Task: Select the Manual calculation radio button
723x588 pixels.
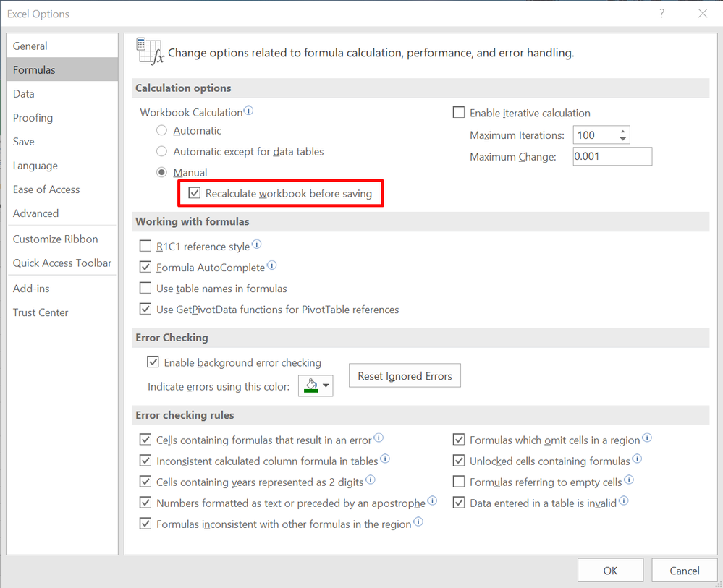Action: [x=161, y=172]
